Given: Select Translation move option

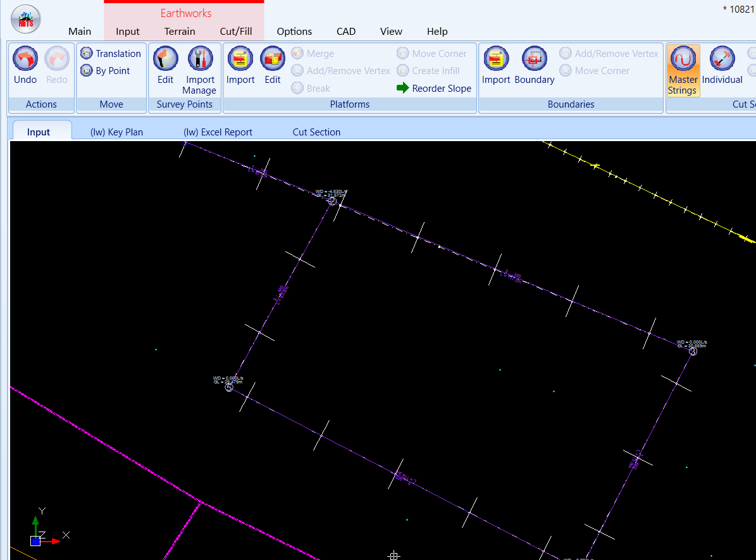Looking at the screenshot, I should click(x=111, y=54).
